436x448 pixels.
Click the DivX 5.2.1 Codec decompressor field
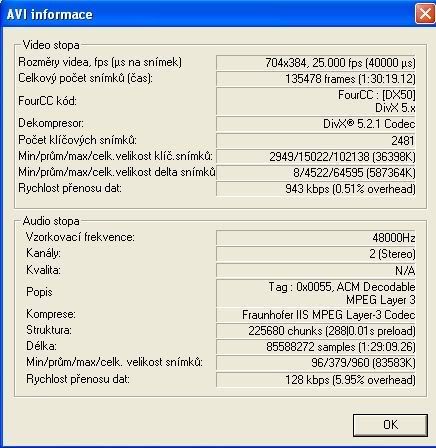[316, 124]
